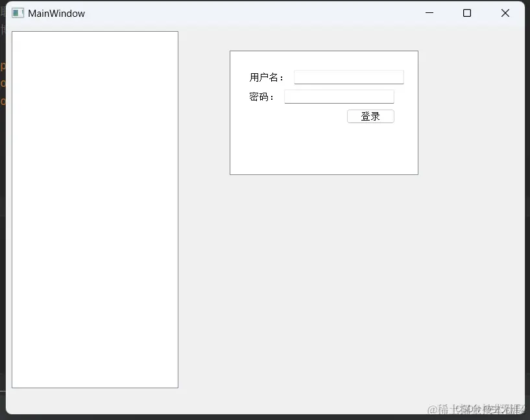Click the MainWindow application icon in title bar

point(16,12)
